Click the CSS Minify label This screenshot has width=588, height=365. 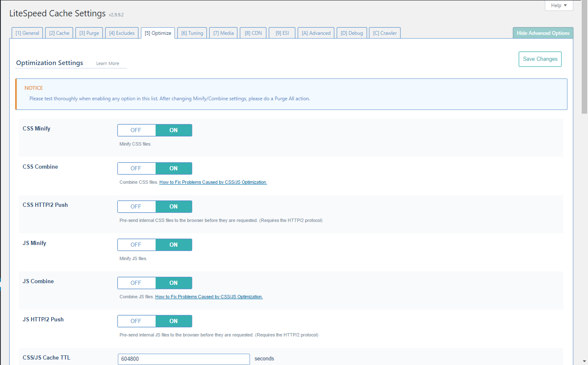pos(36,129)
